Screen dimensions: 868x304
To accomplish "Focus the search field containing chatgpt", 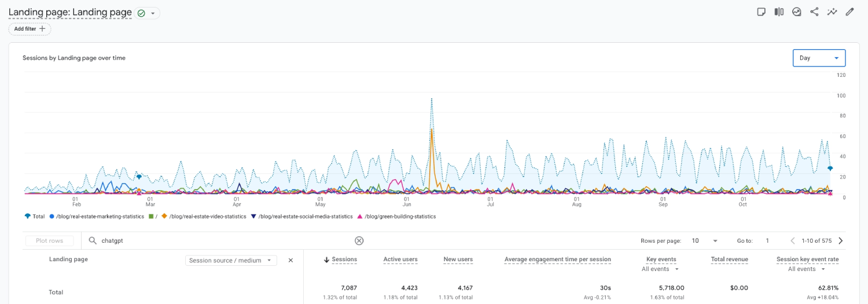I will (226, 240).
